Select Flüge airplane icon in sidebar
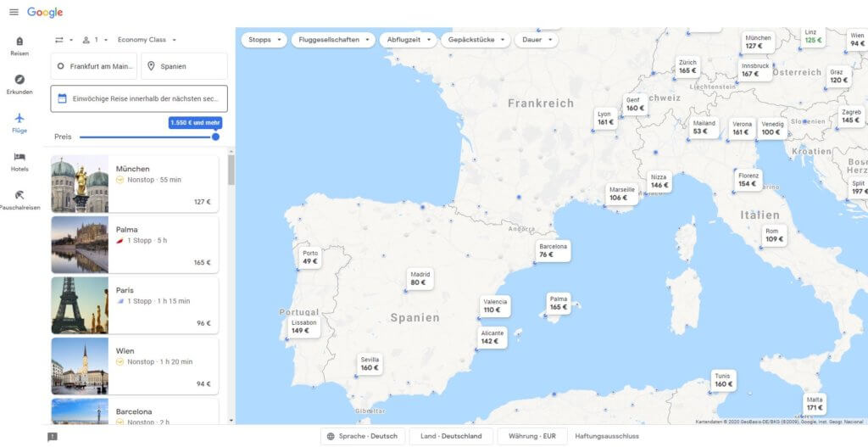Image resolution: width=868 pixels, height=447 pixels. click(x=19, y=118)
